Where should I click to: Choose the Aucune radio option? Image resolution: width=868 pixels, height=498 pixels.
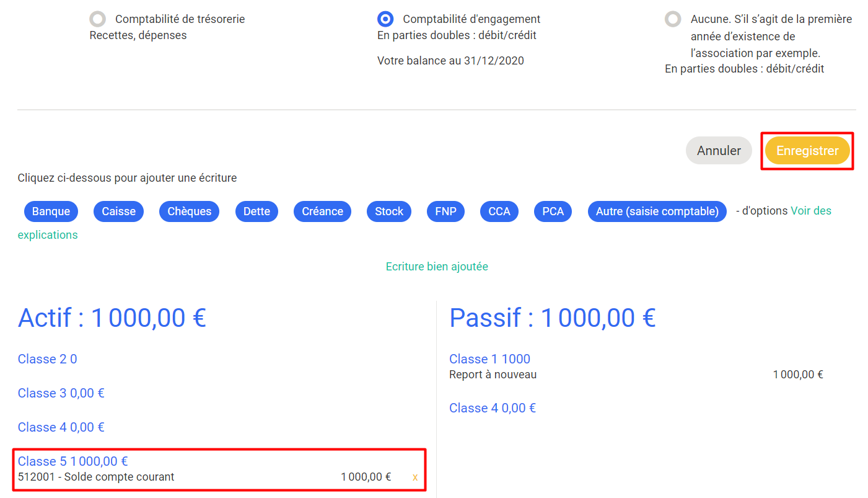click(x=673, y=19)
